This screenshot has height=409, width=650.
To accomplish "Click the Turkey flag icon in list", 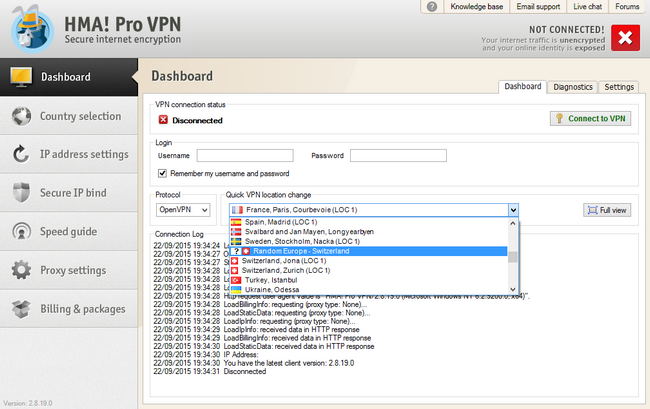I will coord(236,280).
